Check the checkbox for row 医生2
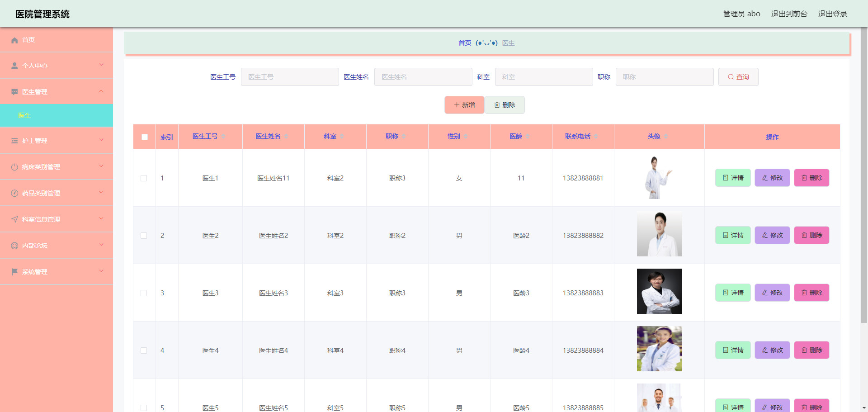The width and height of the screenshot is (868, 412). pyautogui.click(x=144, y=236)
